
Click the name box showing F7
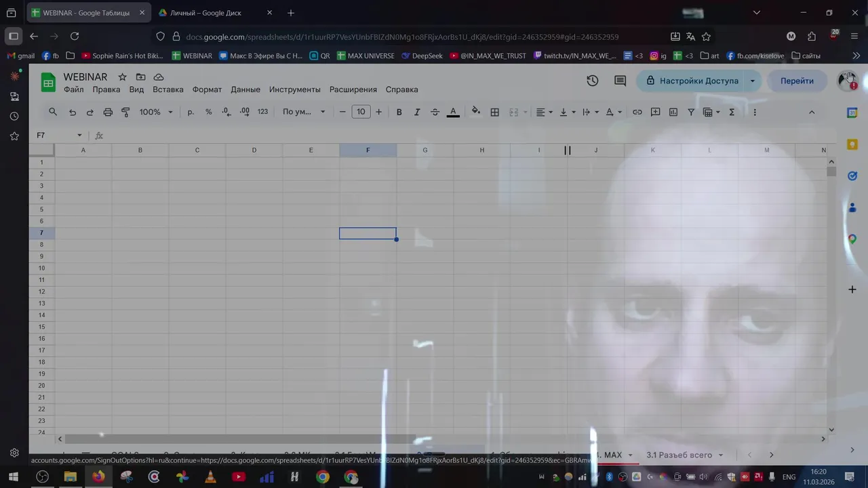click(59, 136)
